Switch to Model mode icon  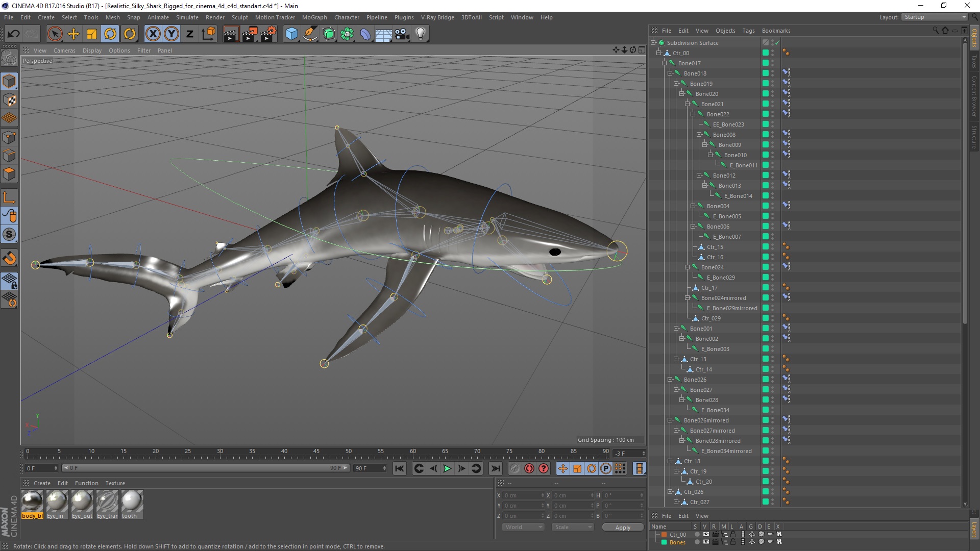coord(9,81)
